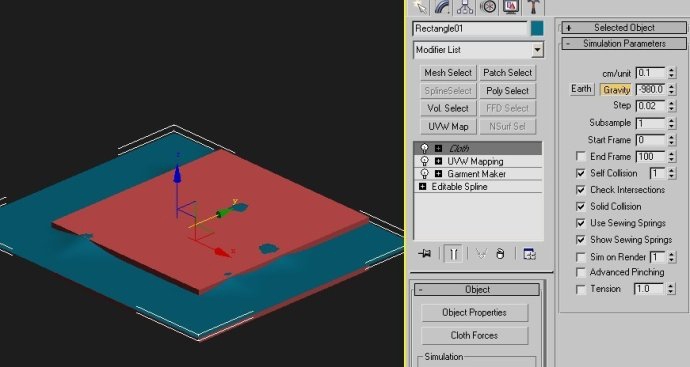Collapse the Simulation Parameters rollout
The image size is (690, 367).
click(x=624, y=44)
